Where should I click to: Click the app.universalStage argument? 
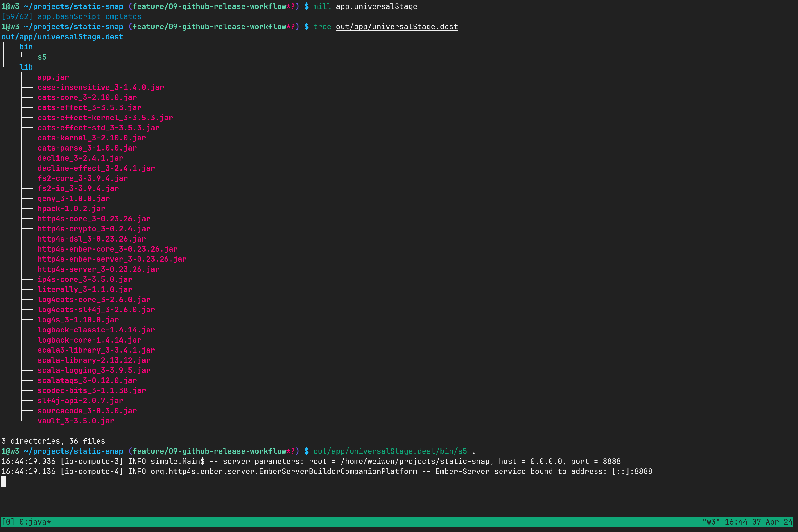[x=377, y=6]
